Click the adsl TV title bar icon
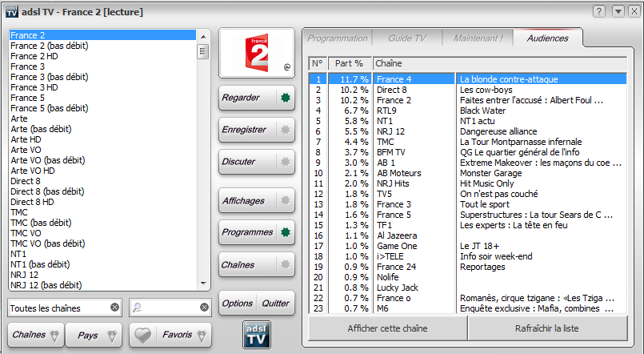644x354 pixels. pyautogui.click(x=12, y=11)
